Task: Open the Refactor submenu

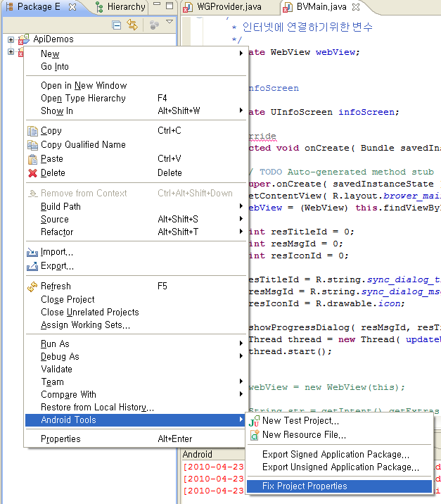Action: click(x=136, y=232)
